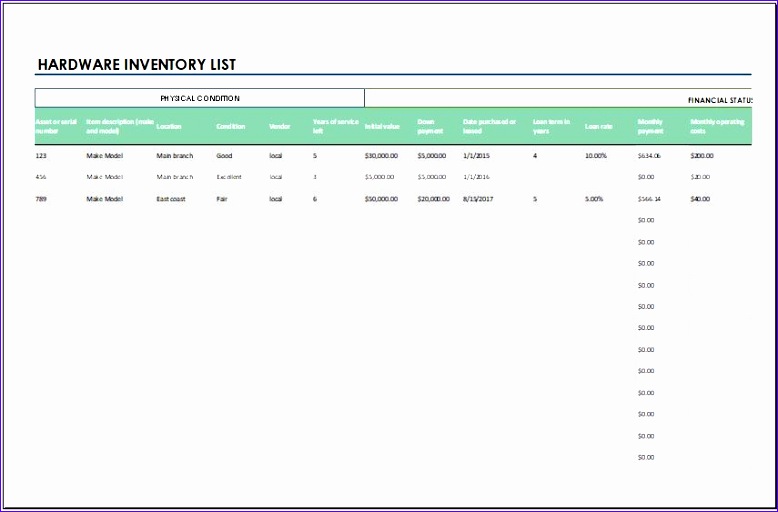
Task: Select the 'HARDWARE INVENTORY LIST' title
Action: 137,64
